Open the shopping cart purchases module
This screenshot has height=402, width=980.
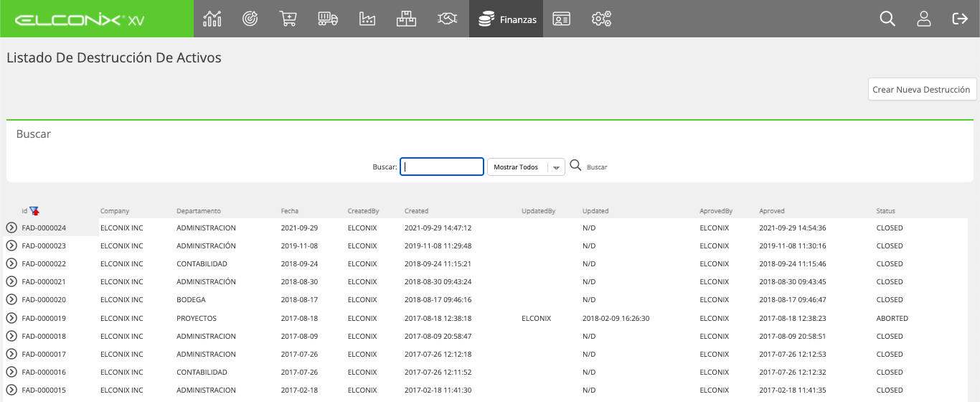coord(288,19)
